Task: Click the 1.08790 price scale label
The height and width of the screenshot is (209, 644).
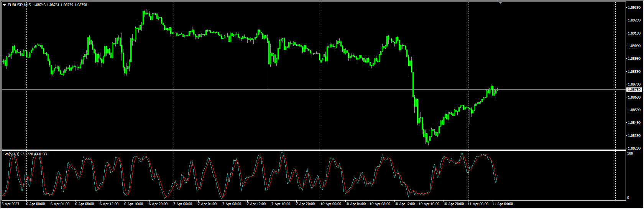Action: tap(634, 84)
